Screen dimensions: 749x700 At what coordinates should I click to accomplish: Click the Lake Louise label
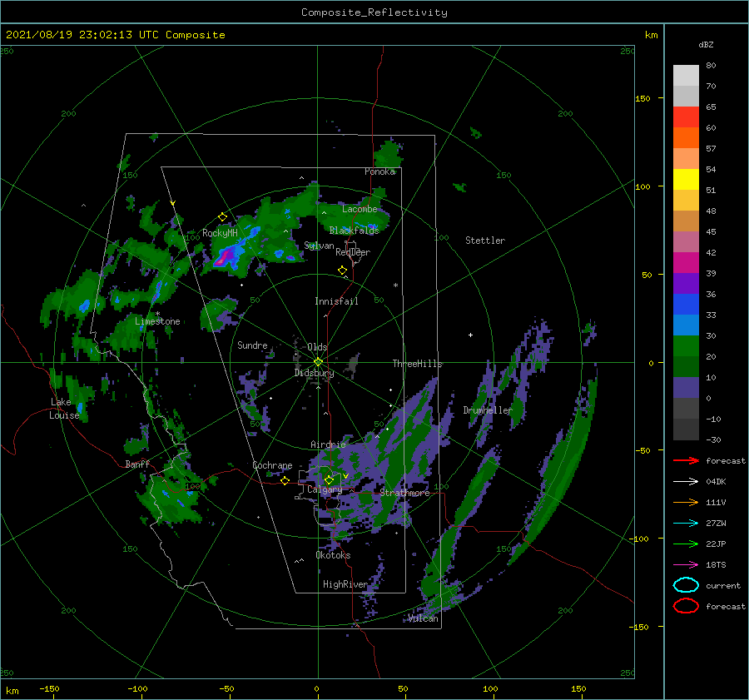[x=64, y=409]
